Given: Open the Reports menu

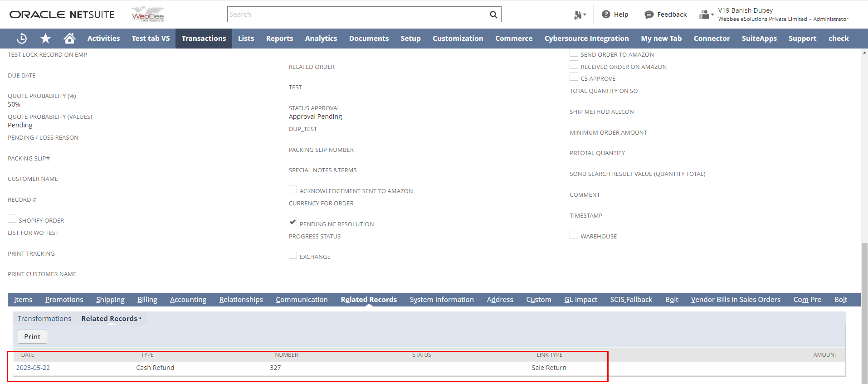Looking at the screenshot, I should pos(279,39).
